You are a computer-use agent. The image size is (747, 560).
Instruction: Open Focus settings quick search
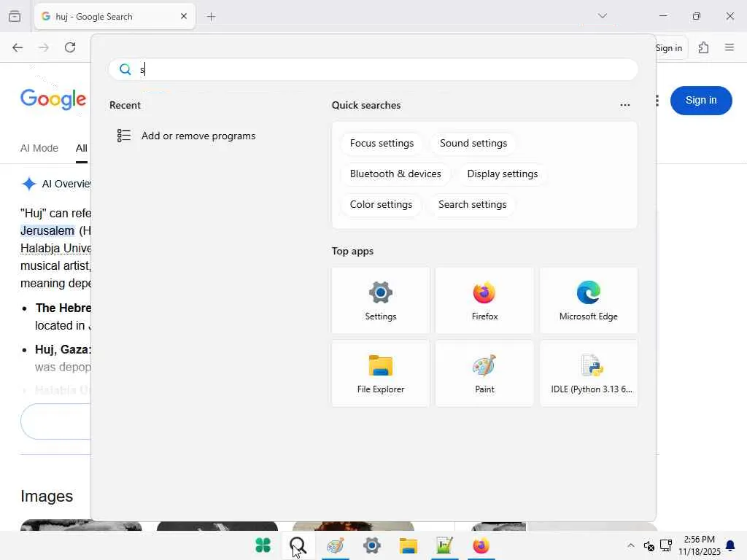(x=382, y=144)
